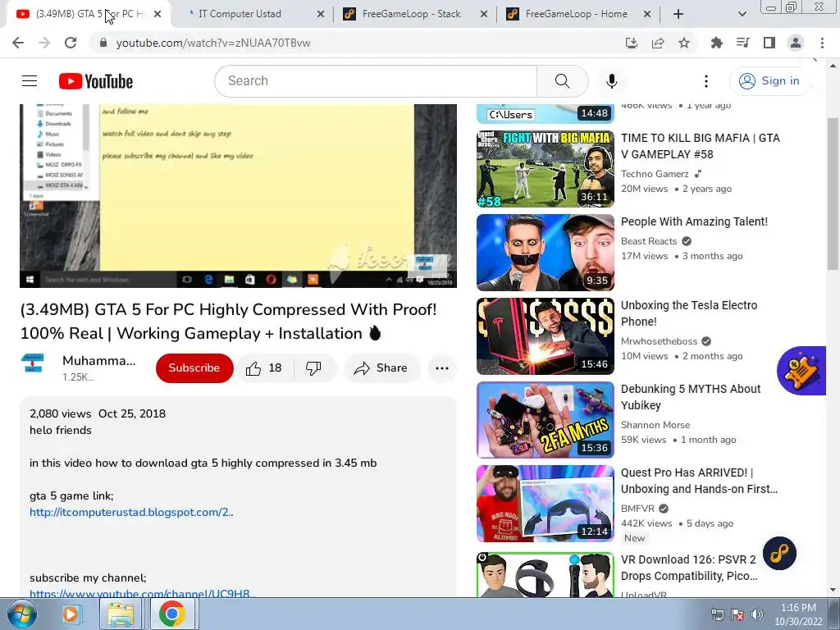The image size is (840, 630).
Task: Go back in browser
Action: pyautogui.click(x=18, y=43)
